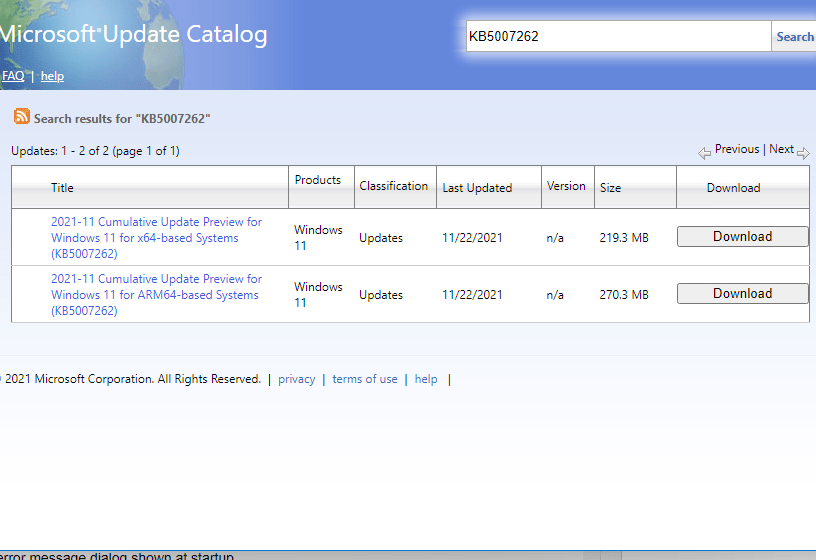Screen dimensions: 816x560
Task: Select the 270.3 MB size cell
Action: pos(624,295)
